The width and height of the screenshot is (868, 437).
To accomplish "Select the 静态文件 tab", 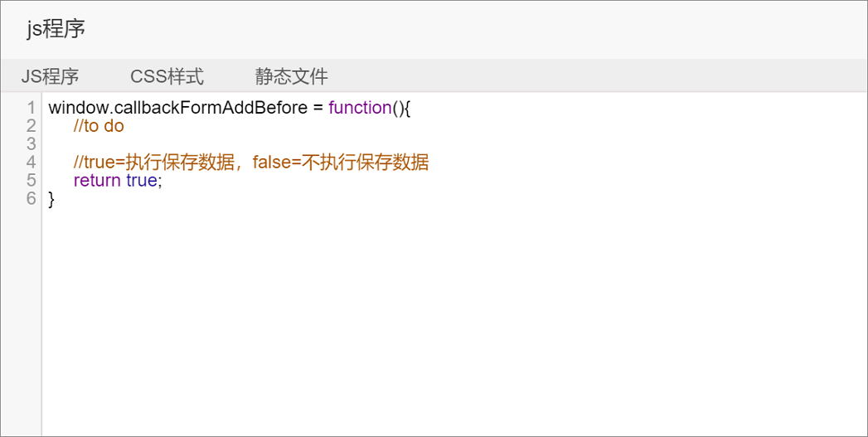I will click(x=292, y=76).
